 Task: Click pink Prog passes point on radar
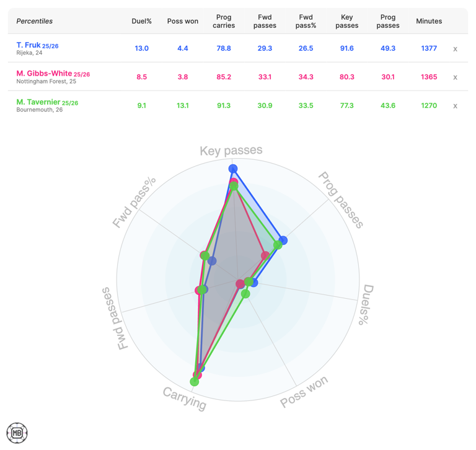[265, 255]
